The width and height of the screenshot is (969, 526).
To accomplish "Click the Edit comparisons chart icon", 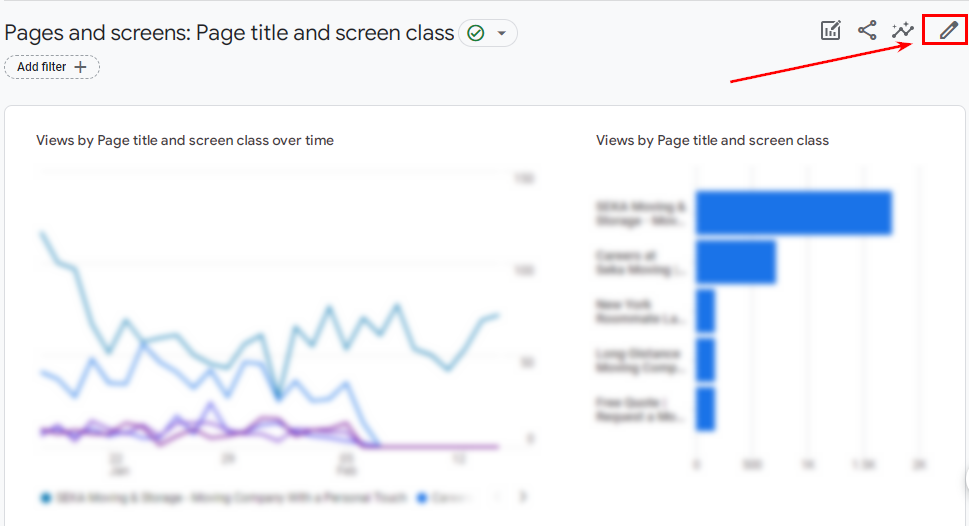I will [x=831, y=30].
